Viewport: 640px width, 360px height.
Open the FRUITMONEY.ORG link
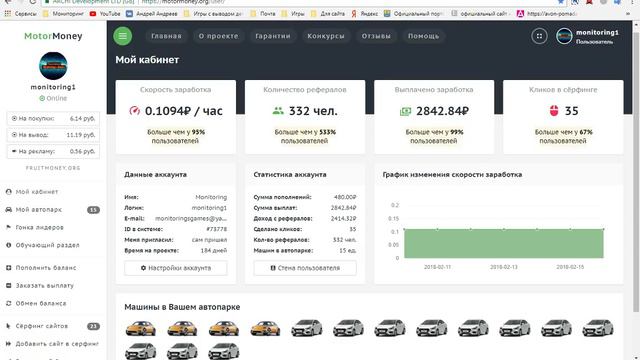point(53,168)
